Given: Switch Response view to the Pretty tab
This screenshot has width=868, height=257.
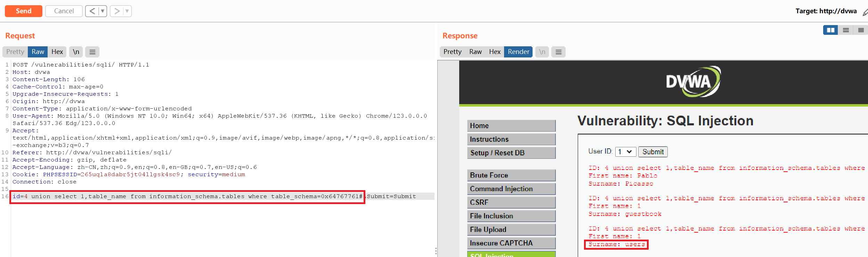Looking at the screenshot, I should (453, 52).
